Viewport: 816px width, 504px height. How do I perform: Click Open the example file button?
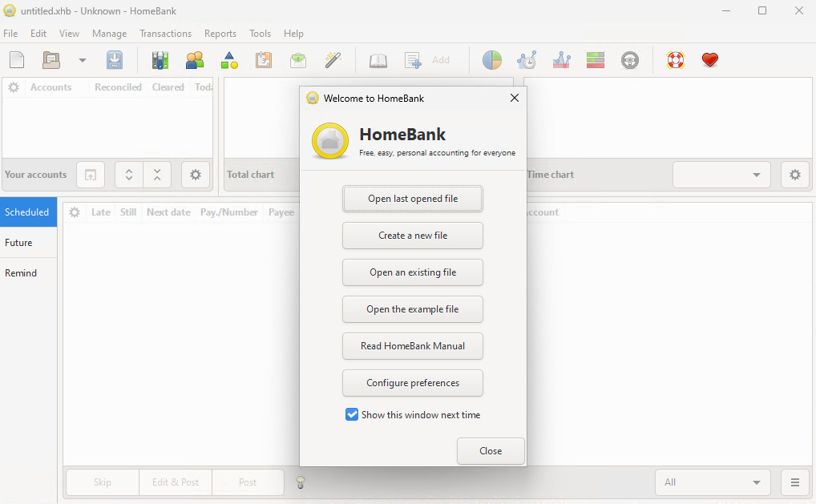pos(413,309)
